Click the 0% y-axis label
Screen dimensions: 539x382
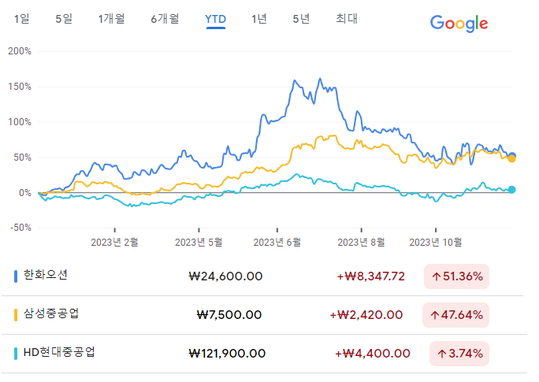25,193
